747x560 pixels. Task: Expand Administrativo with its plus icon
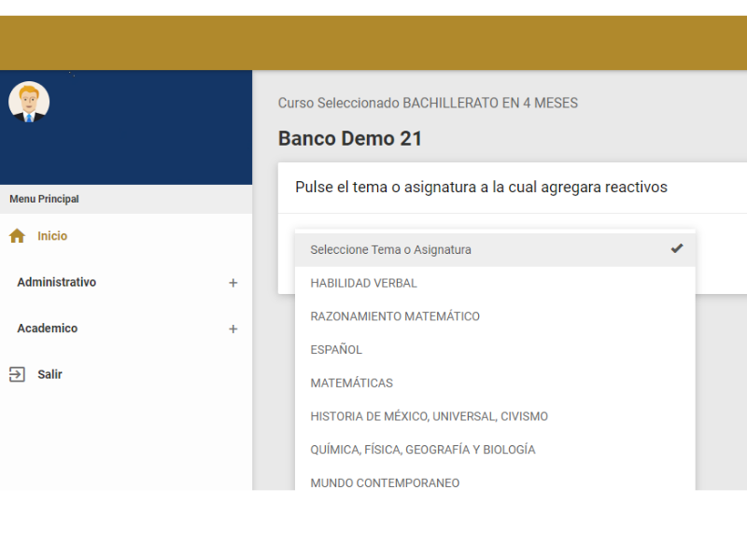tap(233, 283)
